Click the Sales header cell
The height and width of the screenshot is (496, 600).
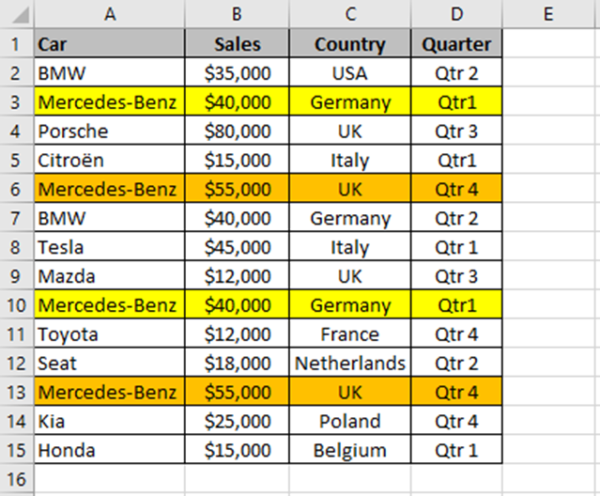237,44
